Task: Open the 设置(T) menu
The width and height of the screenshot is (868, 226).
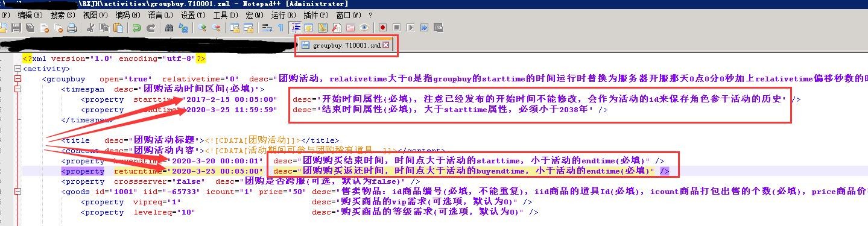Action: (193, 14)
